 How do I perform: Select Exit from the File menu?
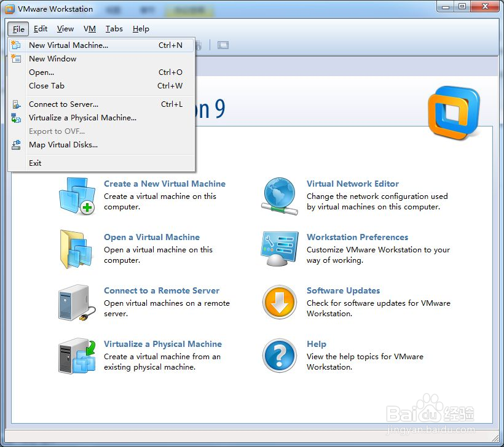(x=101, y=163)
